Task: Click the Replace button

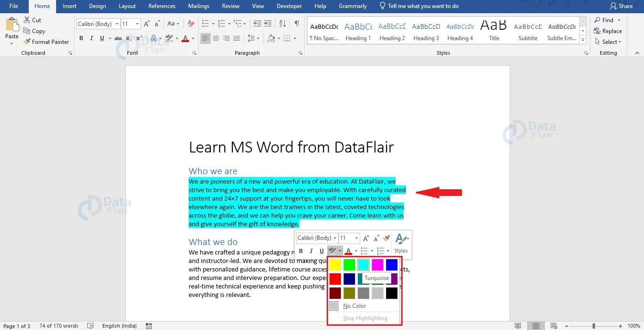Action: 609,31
